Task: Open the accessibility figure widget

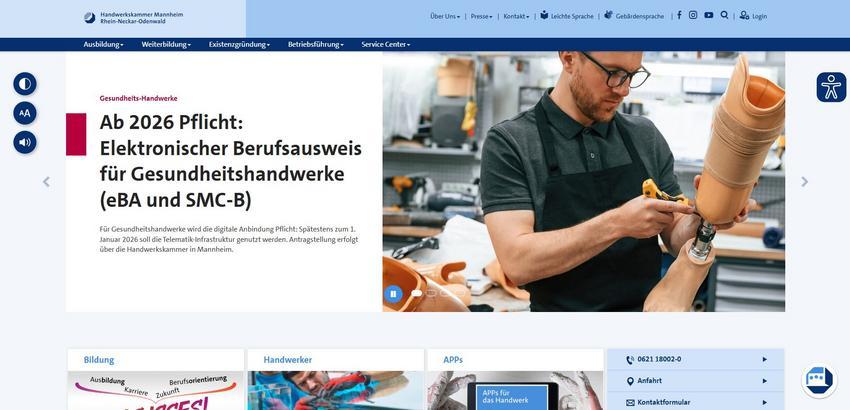Action: (x=831, y=87)
